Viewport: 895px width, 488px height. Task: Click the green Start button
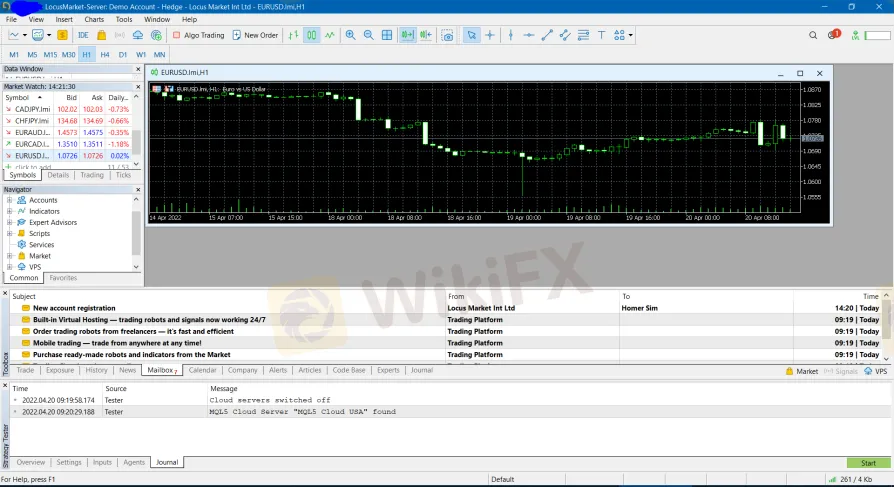pos(868,463)
